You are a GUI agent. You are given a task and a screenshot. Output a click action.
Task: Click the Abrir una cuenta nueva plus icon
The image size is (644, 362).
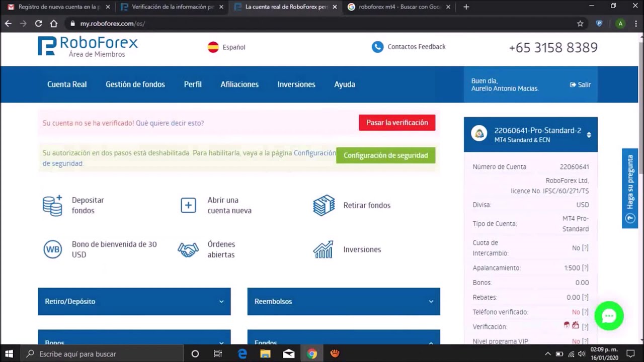click(188, 205)
